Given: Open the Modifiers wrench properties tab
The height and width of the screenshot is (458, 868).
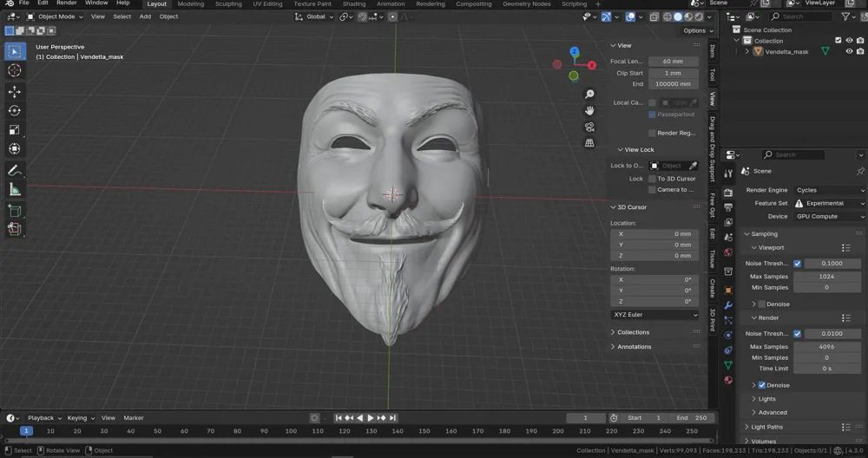Looking at the screenshot, I should (x=728, y=305).
